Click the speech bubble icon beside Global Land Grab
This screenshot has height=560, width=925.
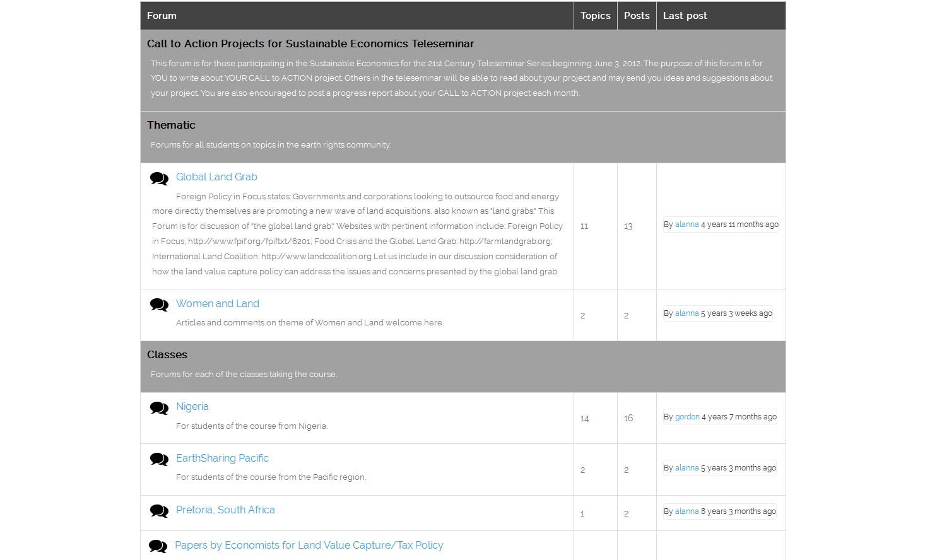click(159, 178)
